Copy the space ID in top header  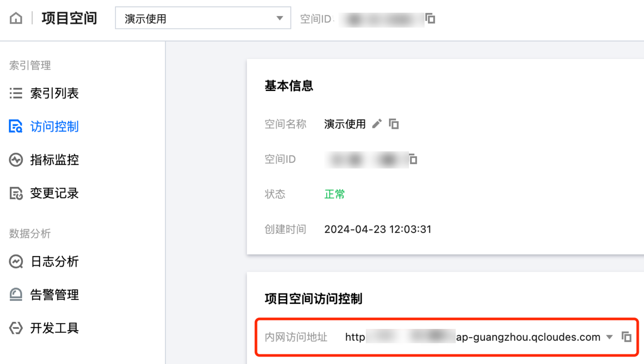click(x=430, y=19)
